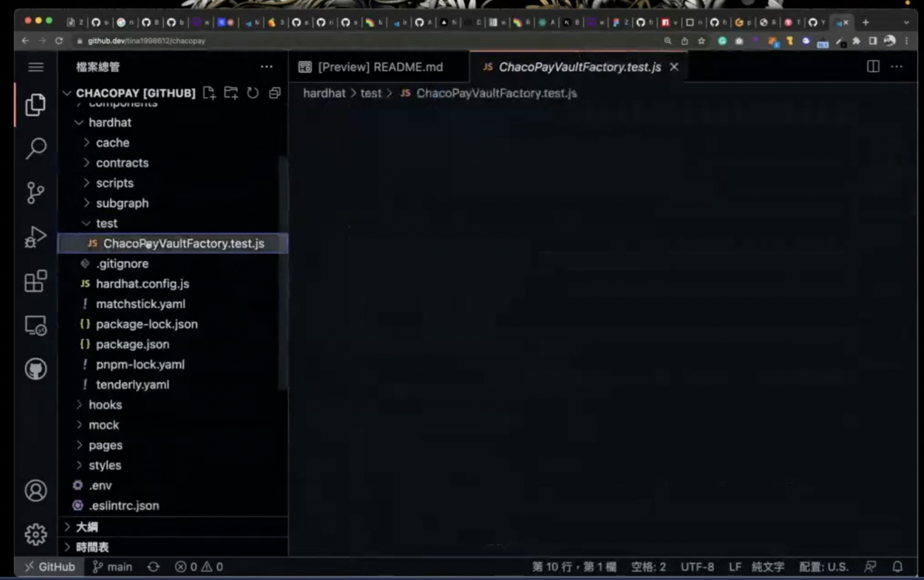Viewport: 924px width, 580px height.
Task: Click the new file icon in explorer
Action: point(209,93)
